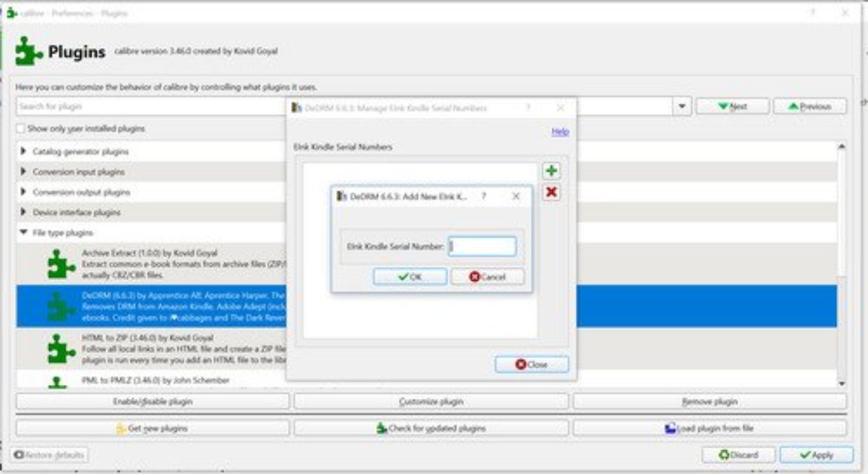
Task: Collapse File type plugins category
Action: (x=24, y=233)
